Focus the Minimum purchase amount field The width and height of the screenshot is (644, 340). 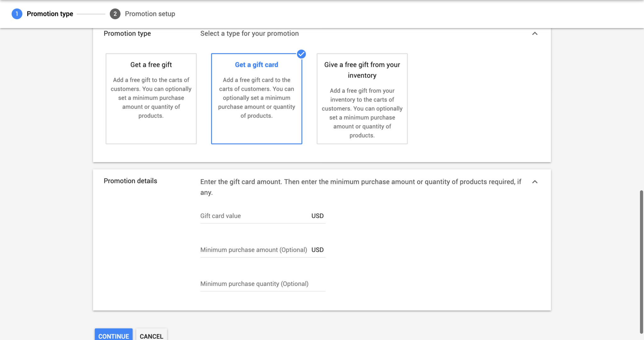pyautogui.click(x=263, y=250)
